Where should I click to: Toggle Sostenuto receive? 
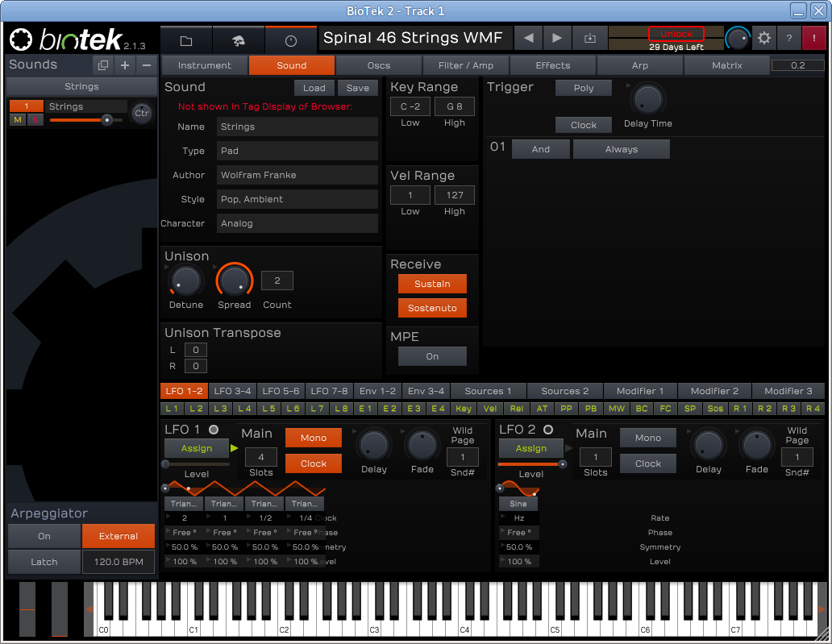point(432,308)
